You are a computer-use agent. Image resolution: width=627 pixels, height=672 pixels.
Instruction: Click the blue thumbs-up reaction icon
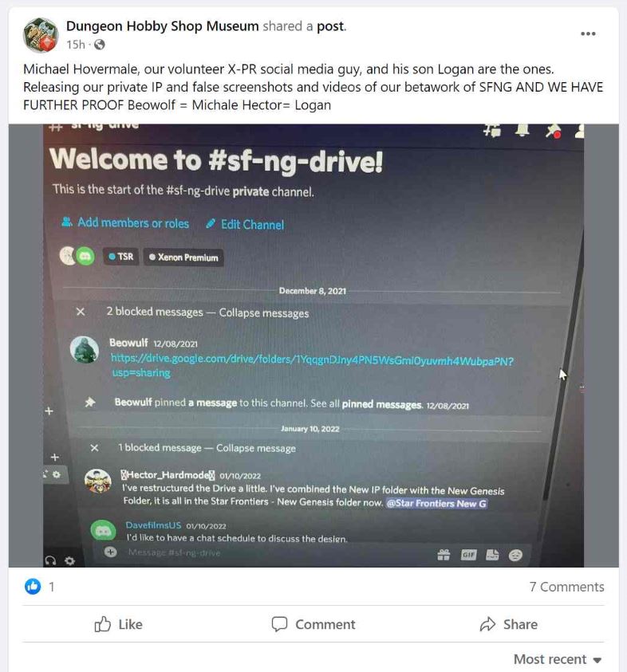(33, 586)
